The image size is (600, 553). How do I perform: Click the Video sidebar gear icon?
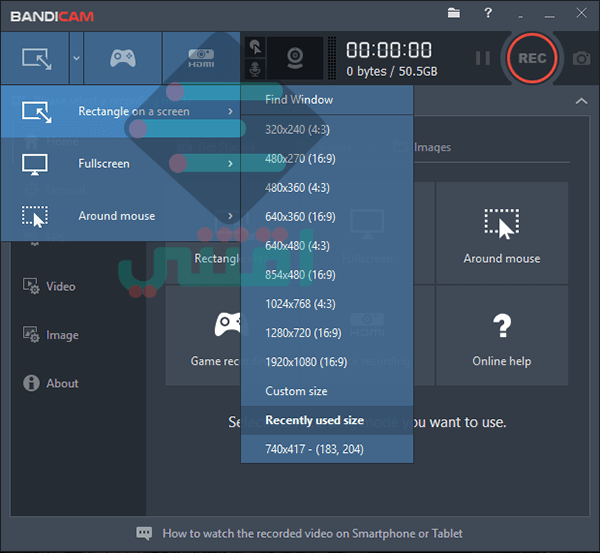(31, 286)
